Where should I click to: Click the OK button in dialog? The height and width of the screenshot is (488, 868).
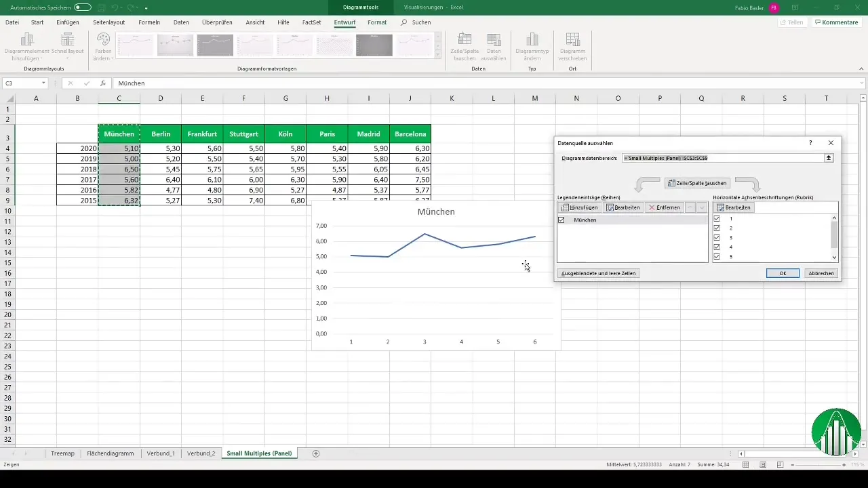point(783,273)
